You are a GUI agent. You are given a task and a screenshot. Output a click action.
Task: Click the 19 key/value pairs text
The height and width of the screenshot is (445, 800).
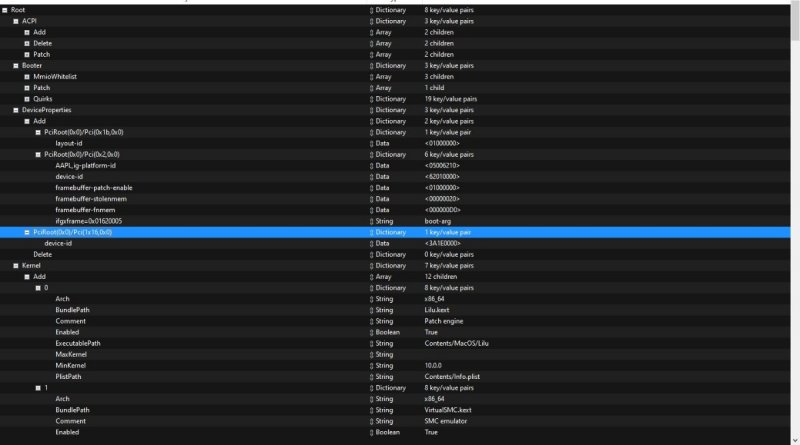point(451,99)
